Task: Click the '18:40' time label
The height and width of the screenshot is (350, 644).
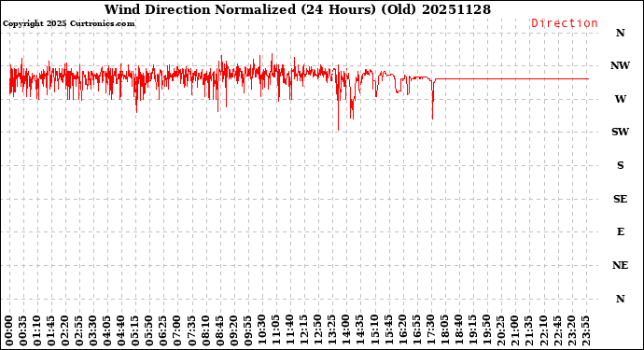Action: pyautogui.click(x=458, y=331)
